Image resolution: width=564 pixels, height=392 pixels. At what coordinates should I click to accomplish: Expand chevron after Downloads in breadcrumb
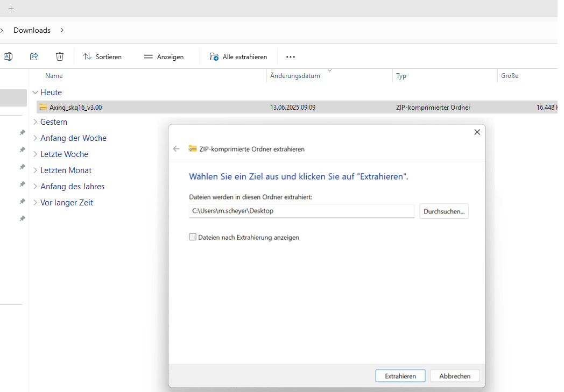pyautogui.click(x=62, y=30)
